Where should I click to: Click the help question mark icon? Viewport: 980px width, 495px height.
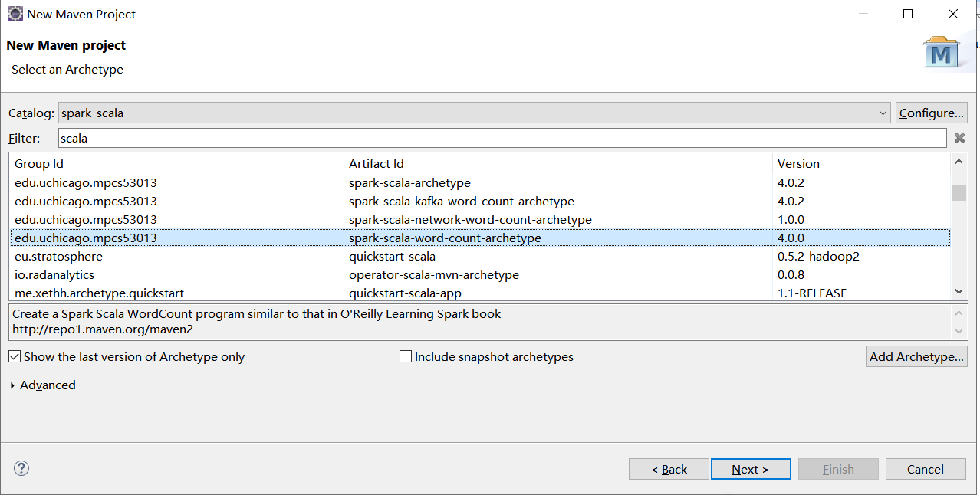click(x=21, y=468)
